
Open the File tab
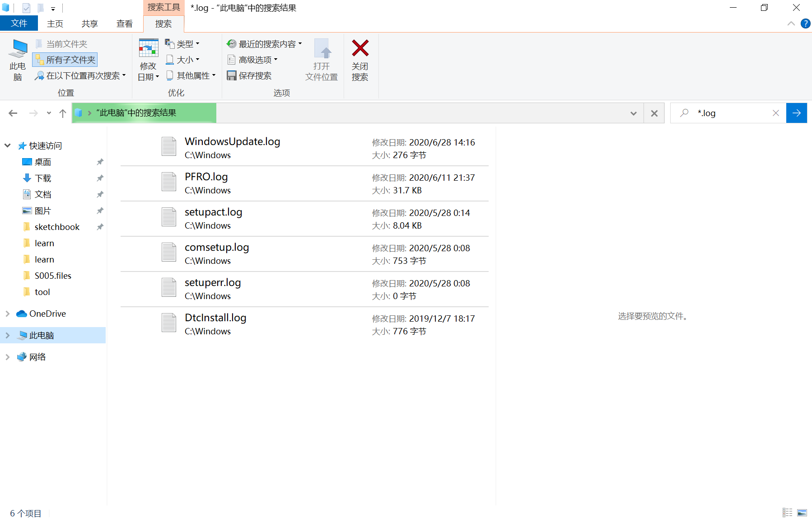pos(19,23)
